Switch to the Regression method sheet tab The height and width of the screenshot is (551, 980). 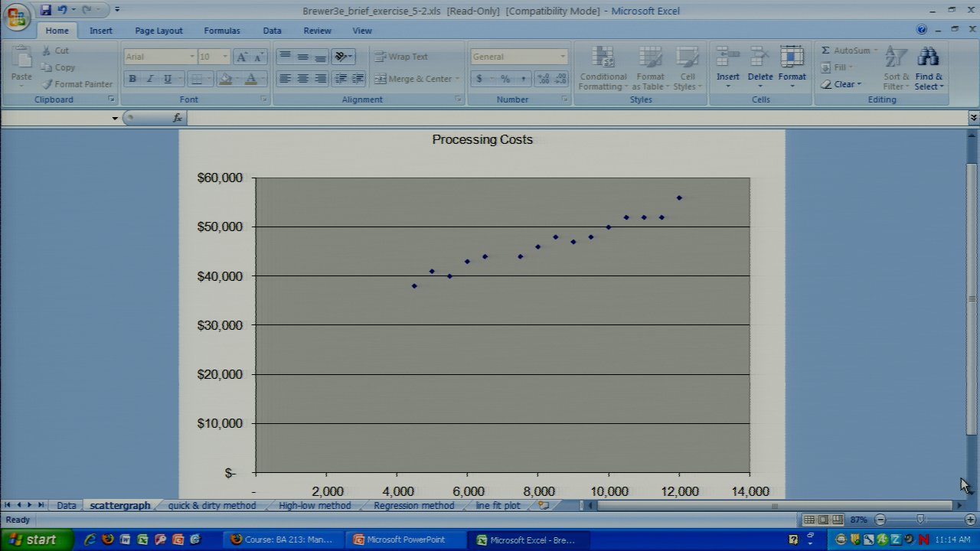pyautogui.click(x=413, y=505)
